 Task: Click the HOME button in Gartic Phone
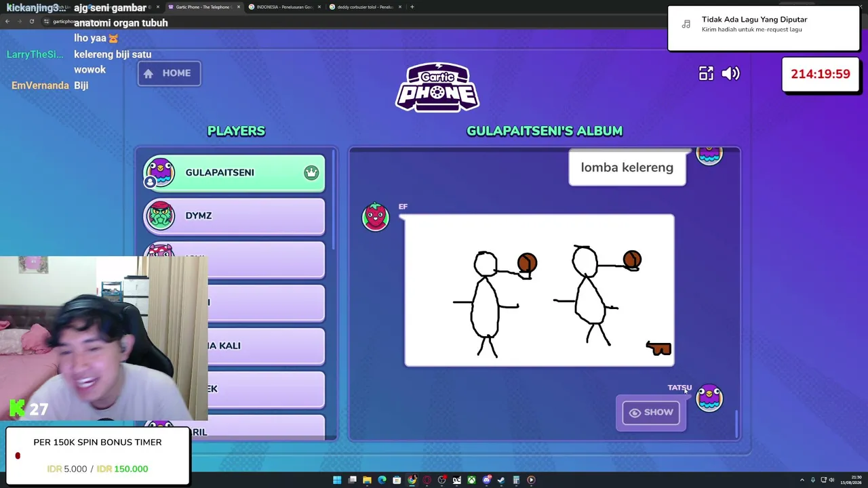pyautogui.click(x=169, y=73)
